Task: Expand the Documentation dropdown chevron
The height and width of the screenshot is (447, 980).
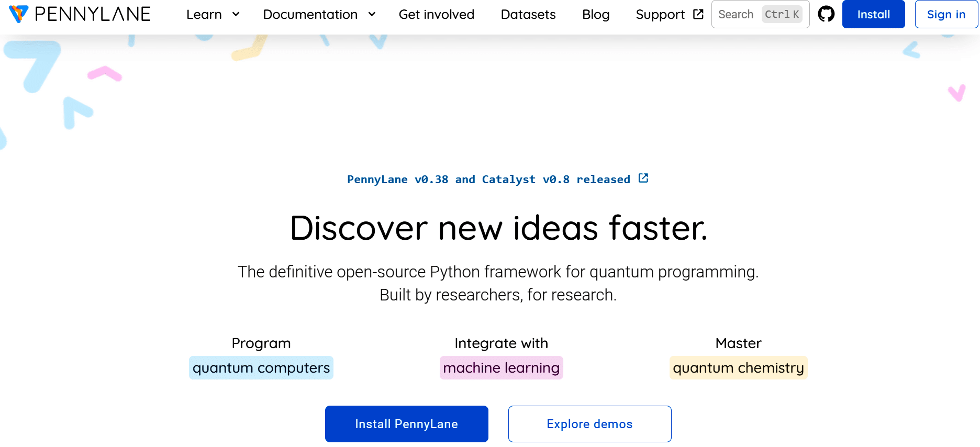Action: point(372,14)
